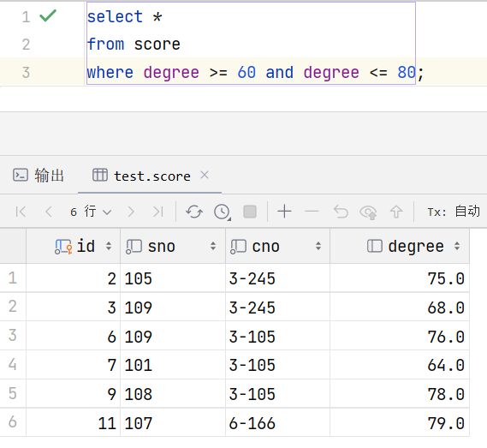Select result row number 6

point(13,422)
